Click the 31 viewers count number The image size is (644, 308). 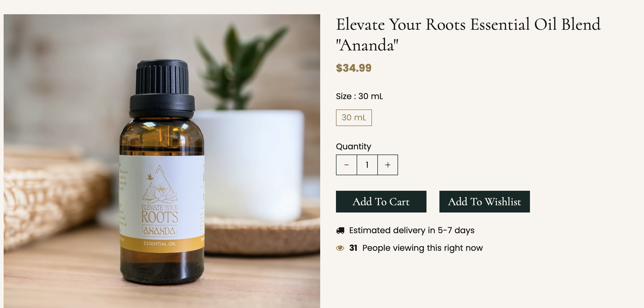(x=353, y=248)
